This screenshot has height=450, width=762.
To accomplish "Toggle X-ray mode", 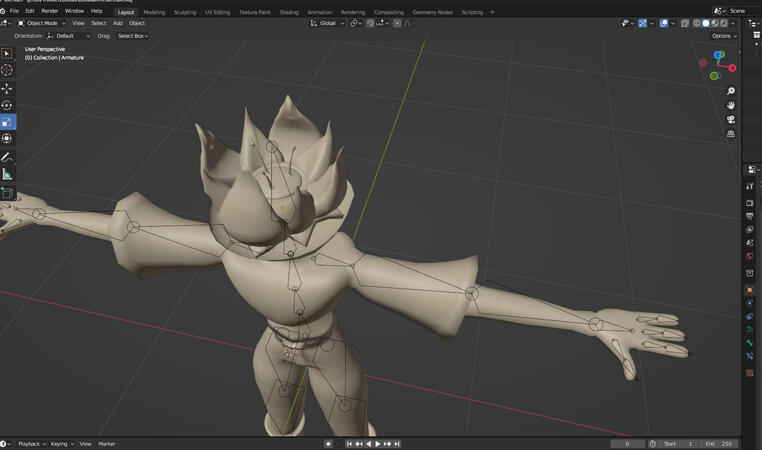I will point(685,23).
